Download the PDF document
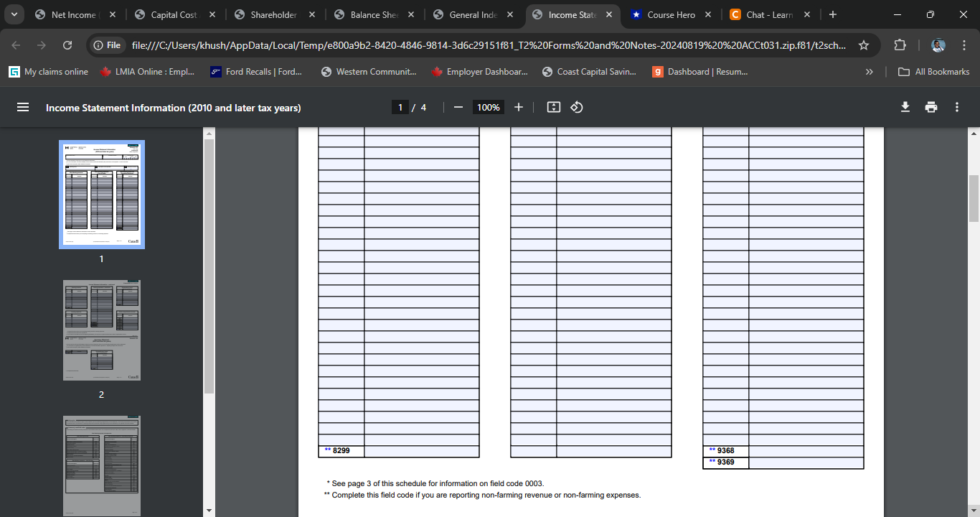This screenshot has height=517, width=980. point(905,106)
